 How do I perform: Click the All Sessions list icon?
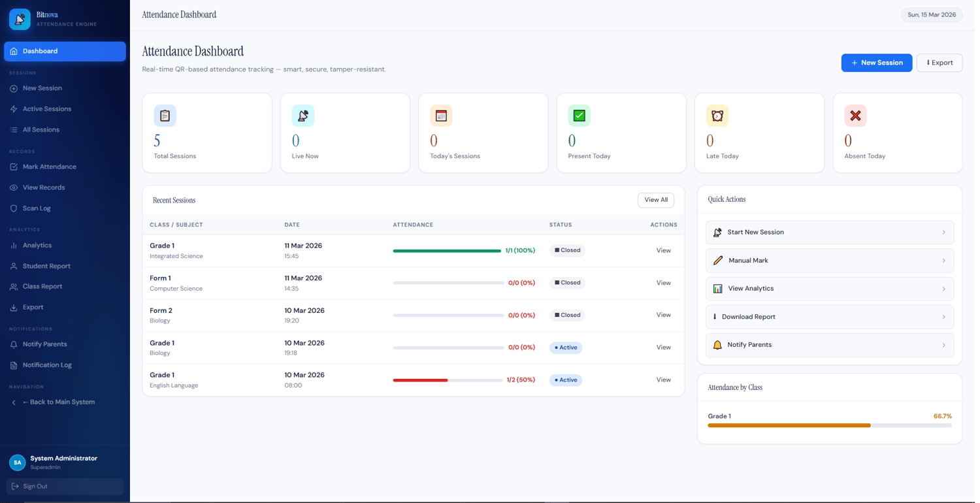pos(14,130)
